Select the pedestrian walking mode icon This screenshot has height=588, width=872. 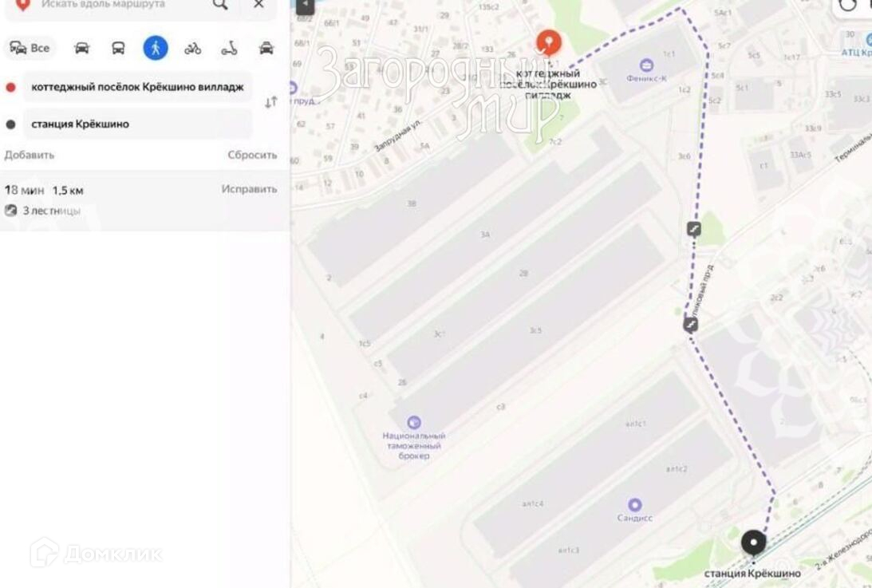[x=156, y=48]
